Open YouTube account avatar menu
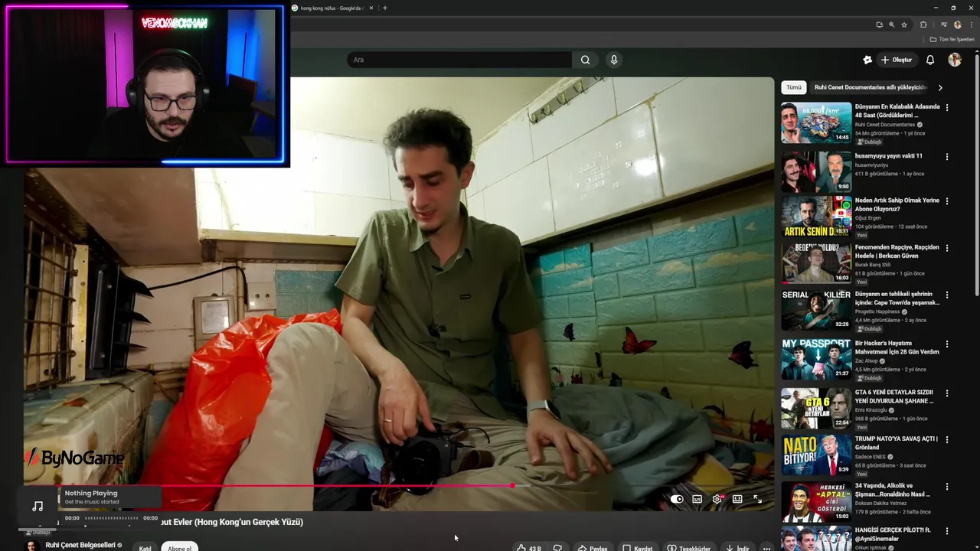This screenshot has height=551, width=980. (954, 60)
